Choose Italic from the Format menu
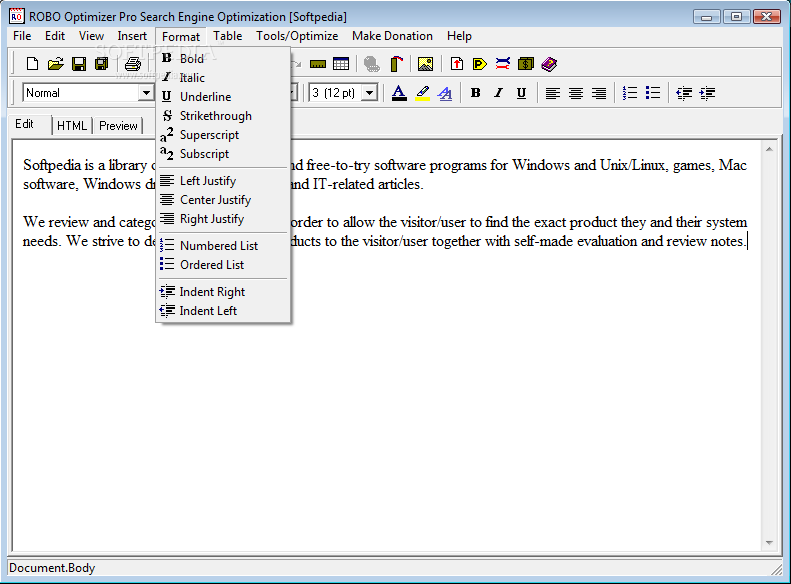Image resolution: width=791 pixels, height=584 pixels. coord(223,78)
